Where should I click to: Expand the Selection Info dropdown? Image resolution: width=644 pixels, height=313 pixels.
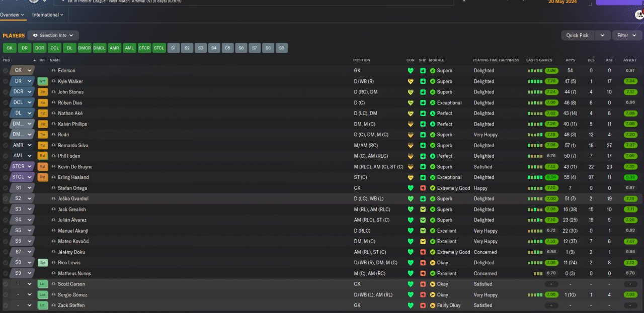54,35
